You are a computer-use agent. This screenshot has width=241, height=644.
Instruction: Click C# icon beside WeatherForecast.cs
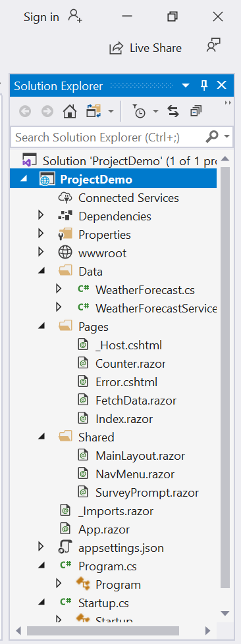coord(84,289)
